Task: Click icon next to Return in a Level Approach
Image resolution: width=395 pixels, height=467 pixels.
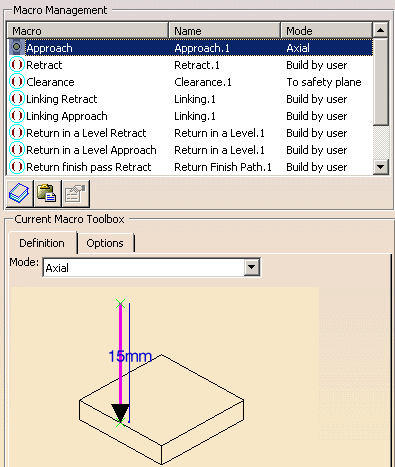Action: (x=16, y=150)
